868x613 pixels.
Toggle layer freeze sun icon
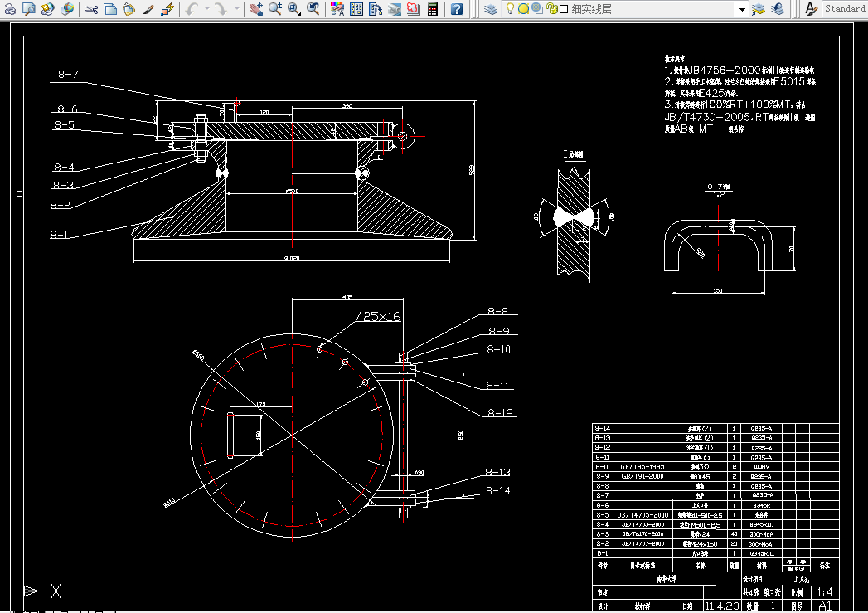(523, 9)
